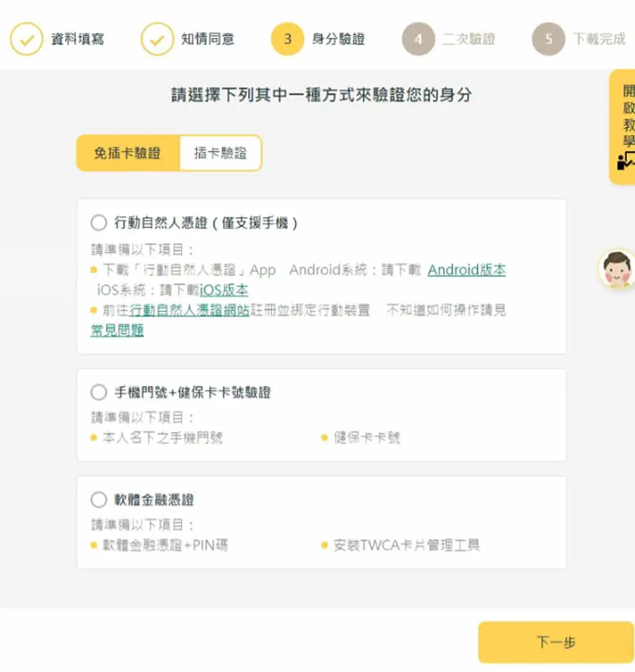
Task: Switch to 插卡驗證 tab
Action: tap(220, 153)
